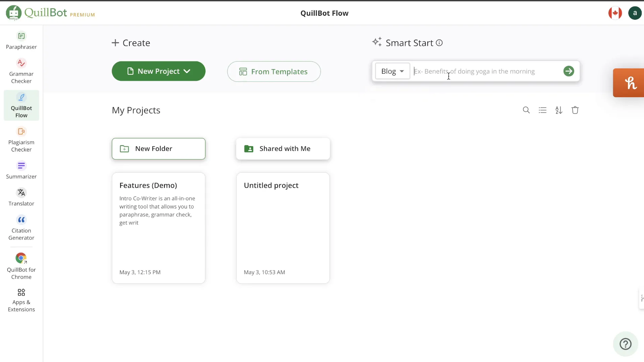Click the sort options icon in My Projects
The height and width of the screenshot is (362, 644).
tap(558, 110)
